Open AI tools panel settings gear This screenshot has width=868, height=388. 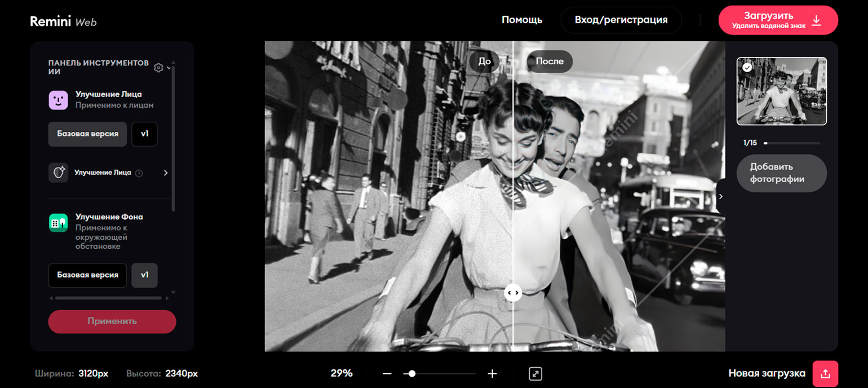(x=158, y=68)
